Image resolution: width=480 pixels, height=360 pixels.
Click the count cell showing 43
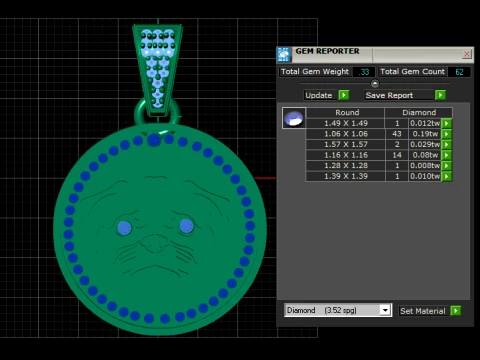coord(397,134)
